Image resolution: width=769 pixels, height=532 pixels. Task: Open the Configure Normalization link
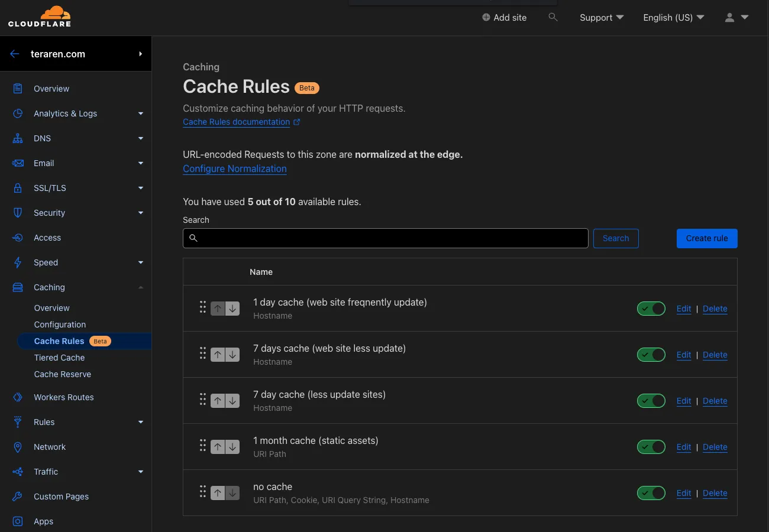coord(235,168)
